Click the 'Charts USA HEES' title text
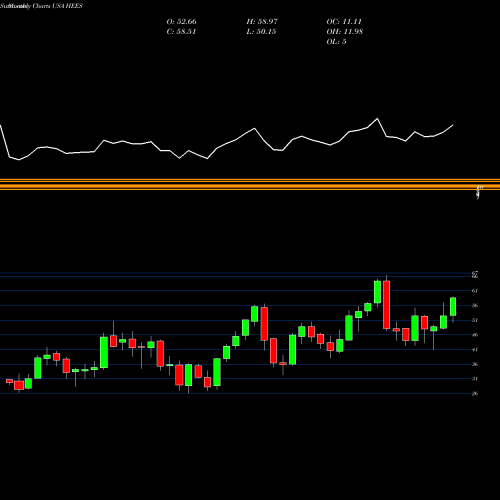 [x=58, y=6]
